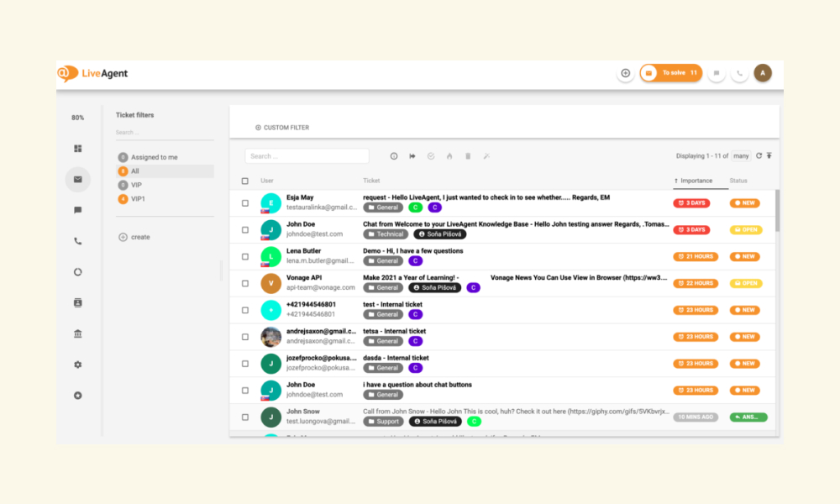The image size is (840, 504).
Task: Click the green C tag on John Snow ticket
Action: 474,422
